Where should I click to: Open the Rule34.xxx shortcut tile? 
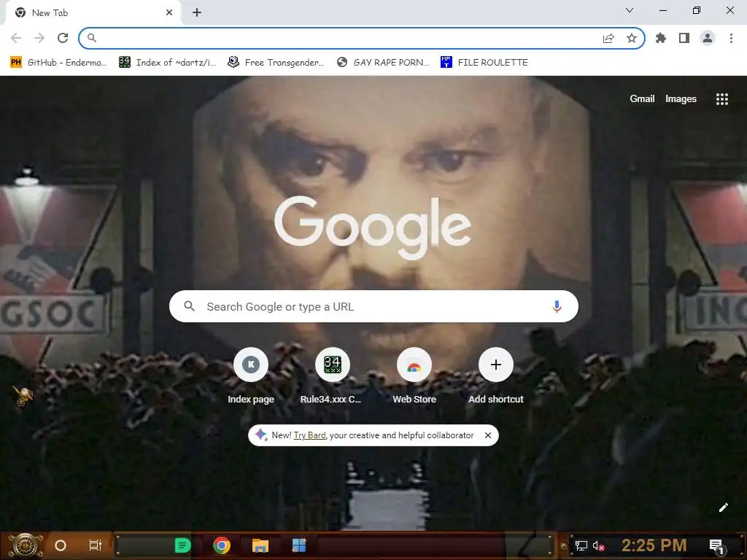click(x=332, y=376)
